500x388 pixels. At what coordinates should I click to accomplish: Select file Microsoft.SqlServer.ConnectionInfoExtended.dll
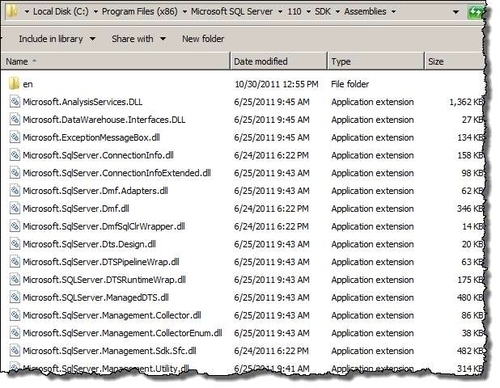pyautogui.click(x=117, y=173)
